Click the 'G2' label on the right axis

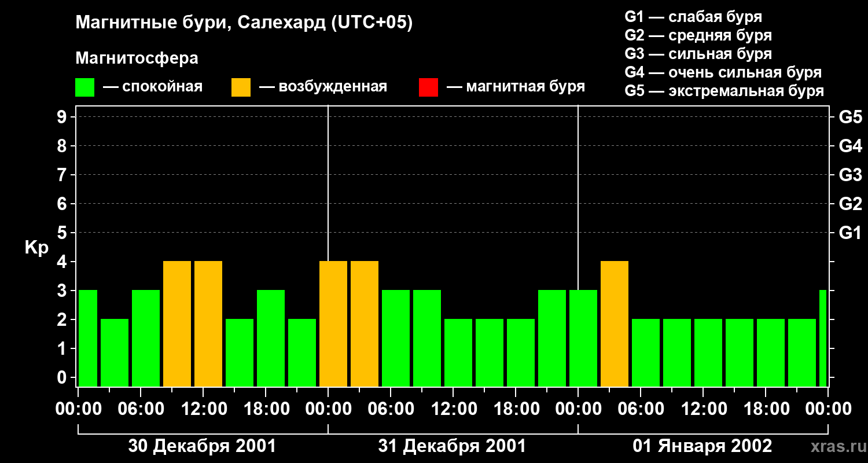(850, 204)
